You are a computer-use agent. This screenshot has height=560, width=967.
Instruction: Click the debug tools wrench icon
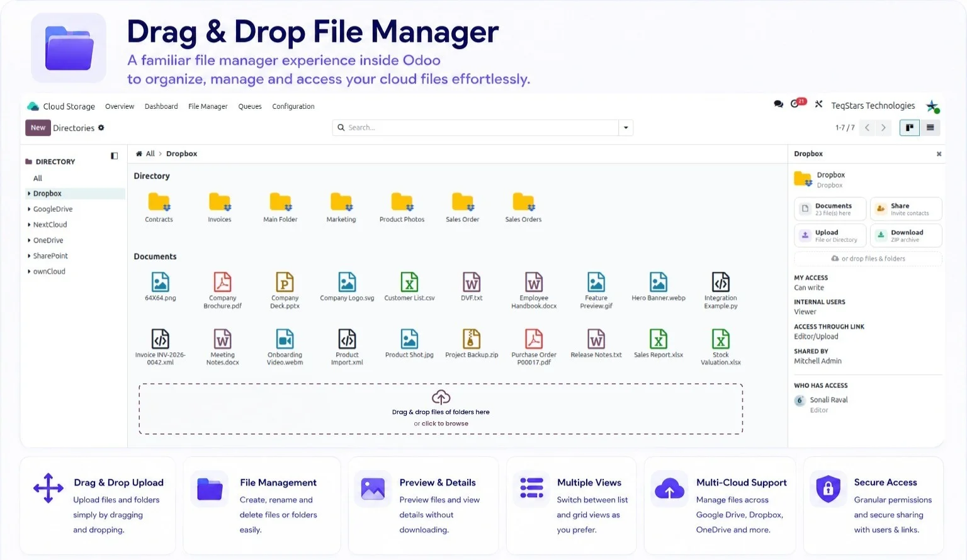(818, 104)
